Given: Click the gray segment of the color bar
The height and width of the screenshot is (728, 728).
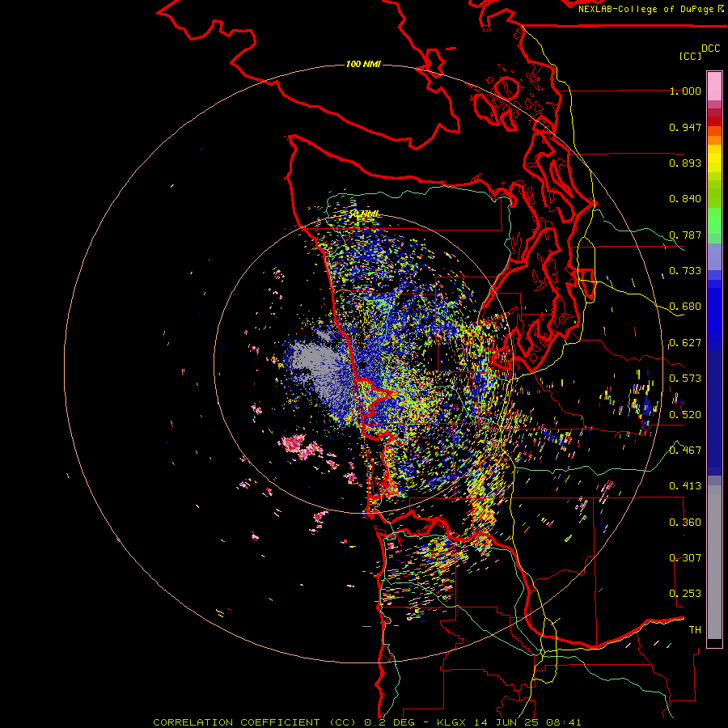Looking at the screenshot, I should (x=714, y=562).
